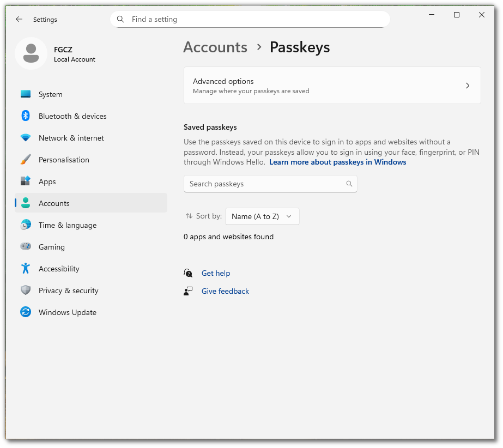Click the Give feedback link
503x448 pixels.
(225, 291)
